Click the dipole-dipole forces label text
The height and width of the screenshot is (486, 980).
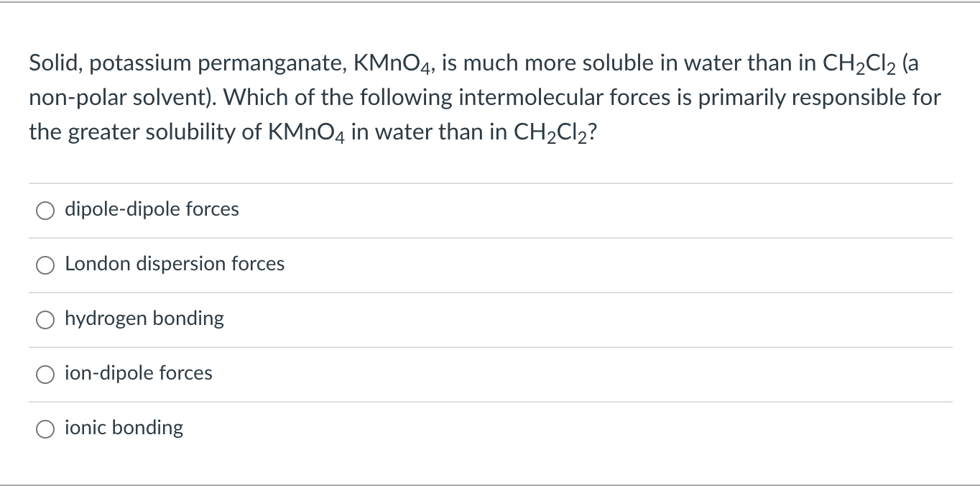[x=152, y=209]
